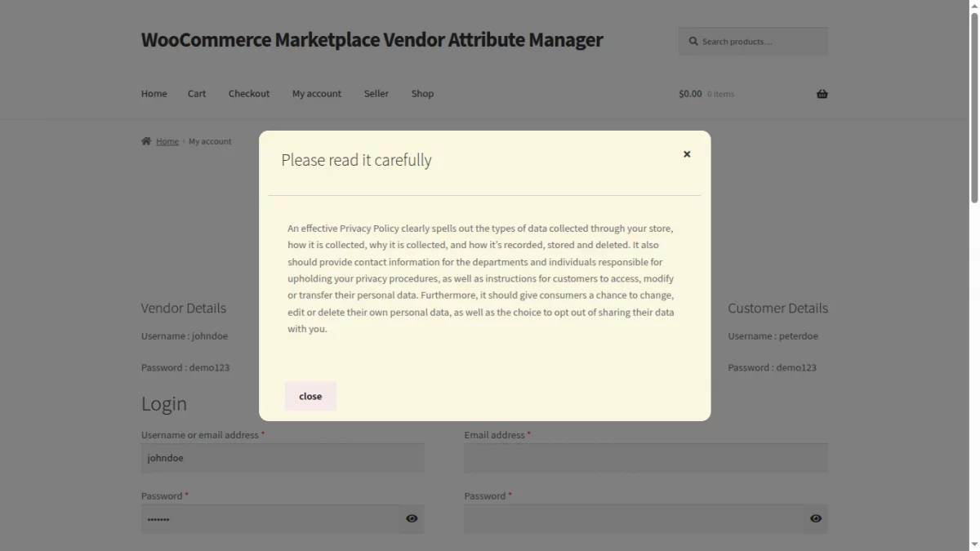Click the search magnifier icon

[x=693, y=41]
